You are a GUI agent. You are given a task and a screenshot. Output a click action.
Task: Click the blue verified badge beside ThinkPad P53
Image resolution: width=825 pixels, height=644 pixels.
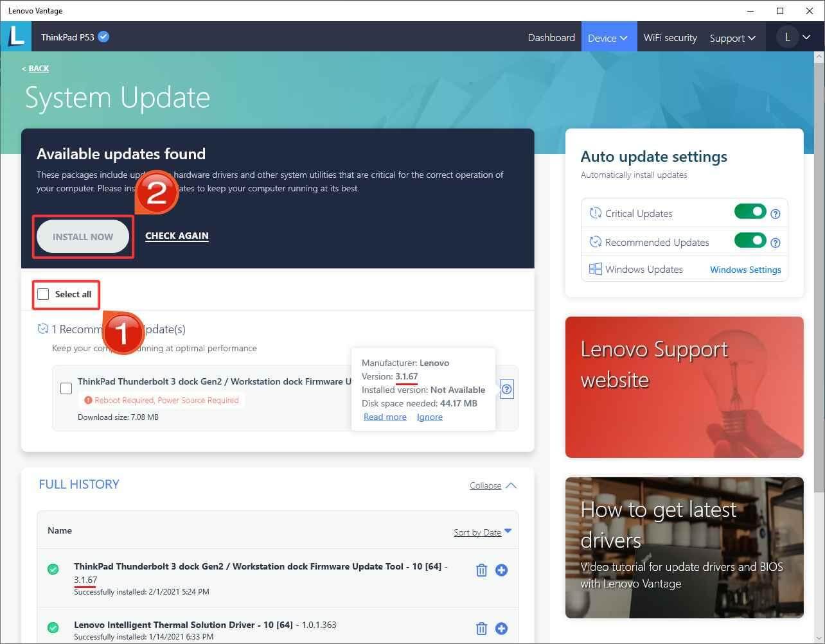[103, 37]
